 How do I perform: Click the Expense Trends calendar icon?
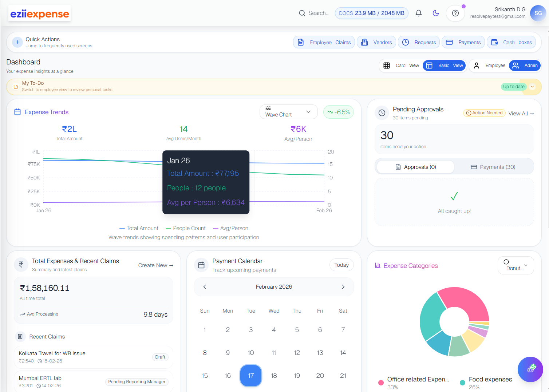[x=17, y=112]
